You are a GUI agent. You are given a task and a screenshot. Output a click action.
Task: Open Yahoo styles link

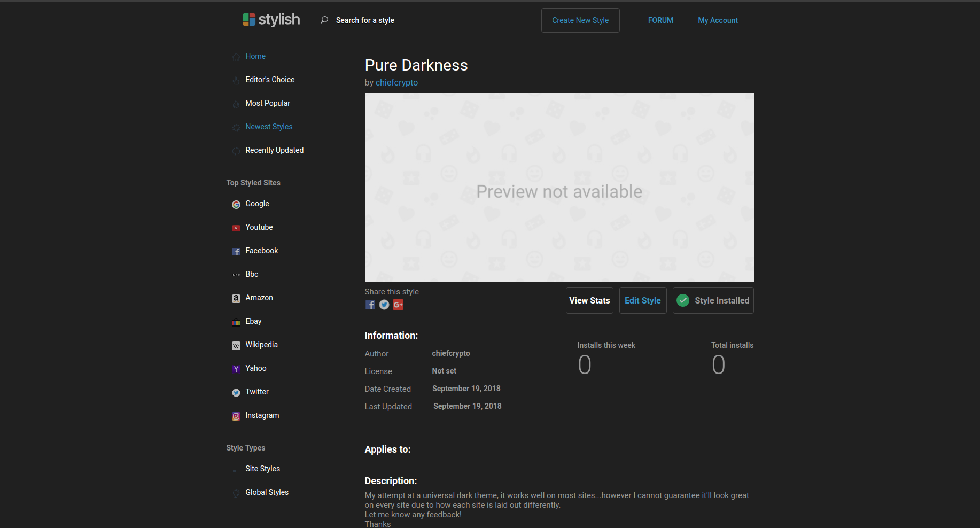click(256, 368)
